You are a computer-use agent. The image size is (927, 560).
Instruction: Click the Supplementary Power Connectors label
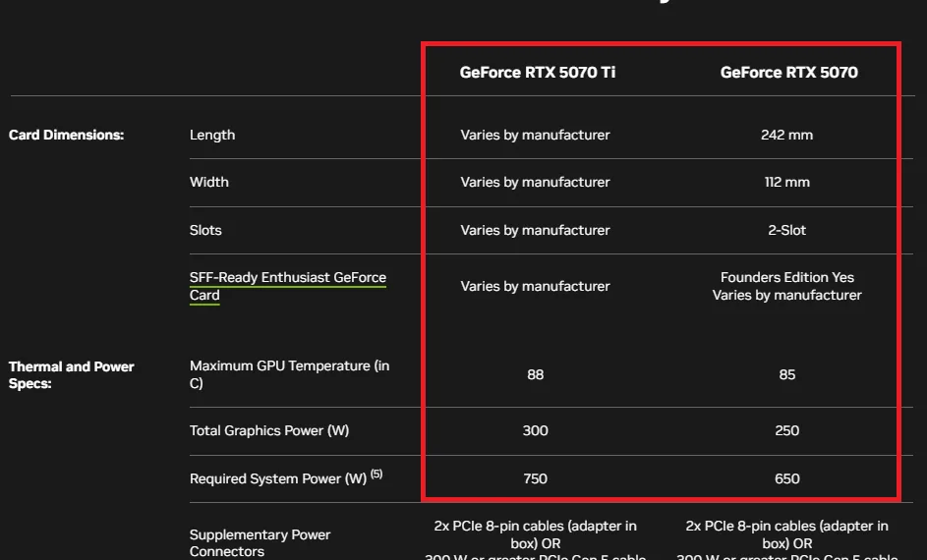(260, 542)
